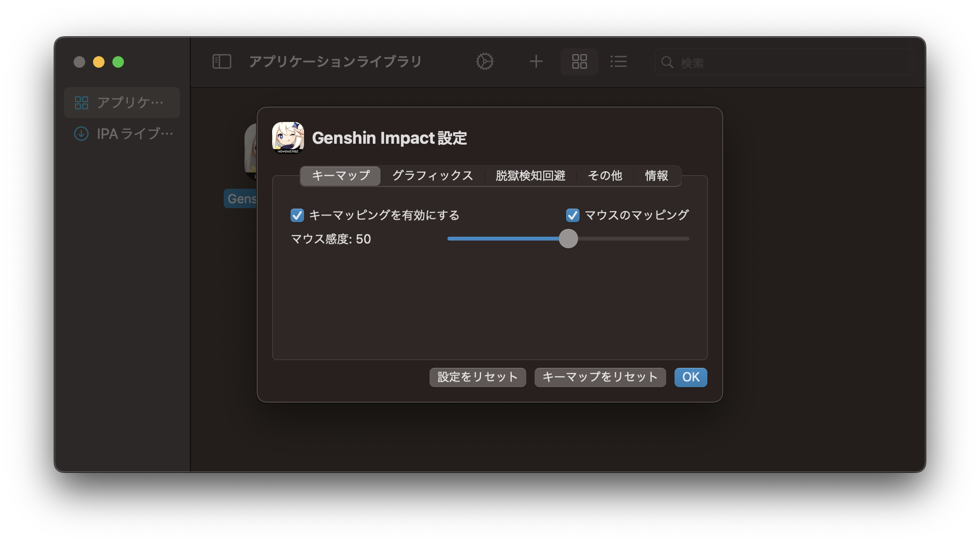Click the マウス感度 slider handle

tap(568, 239)
